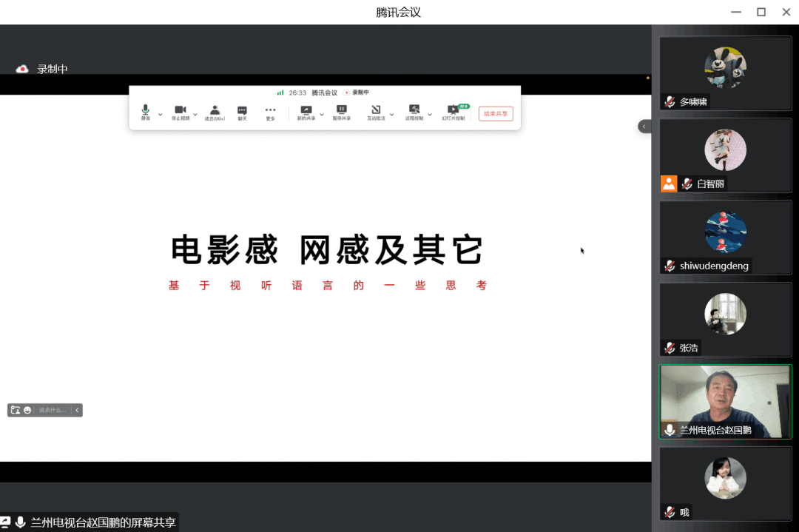Screen dimensions: 799x532
Task: Collapse the quick chat bar chevron
Action: click(x=77, y=410)
